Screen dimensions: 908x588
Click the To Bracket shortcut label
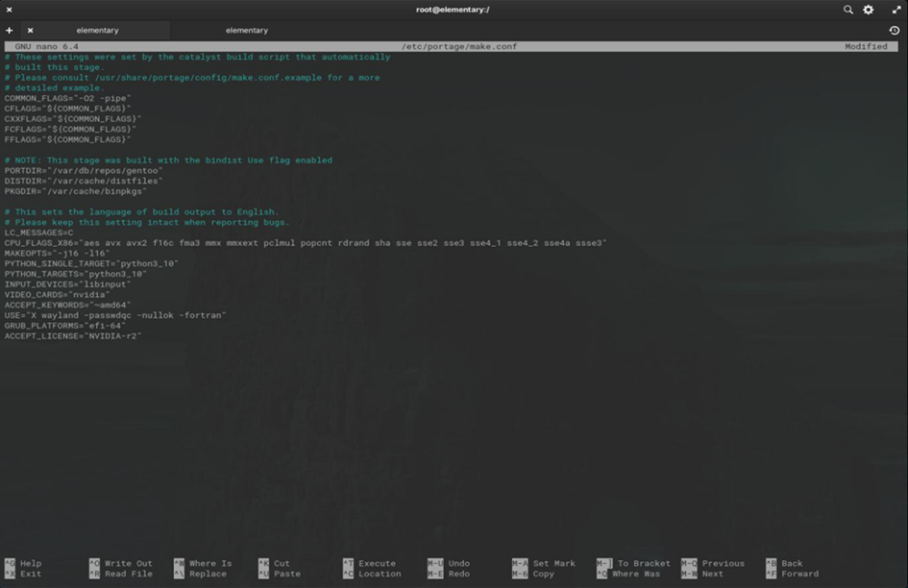[x=644, y=564]
